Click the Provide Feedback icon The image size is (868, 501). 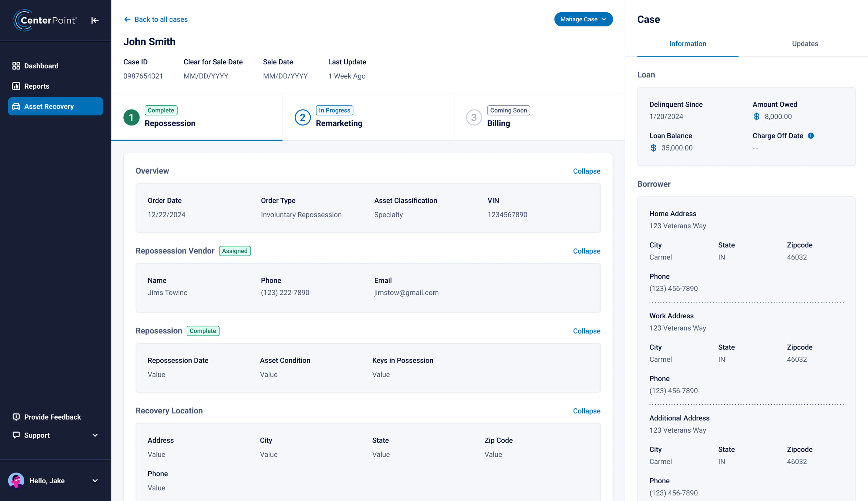coord(16,417)
